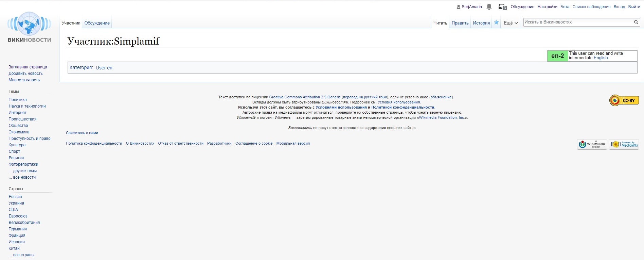Image resolution: width=644 pixels, height=260 pixels.
Task: Open the Wikinews globe logo
Action: point(30,27)
